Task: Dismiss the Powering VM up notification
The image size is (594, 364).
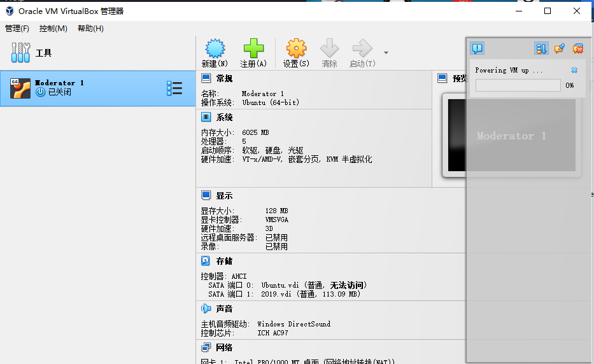Action: 574,70
